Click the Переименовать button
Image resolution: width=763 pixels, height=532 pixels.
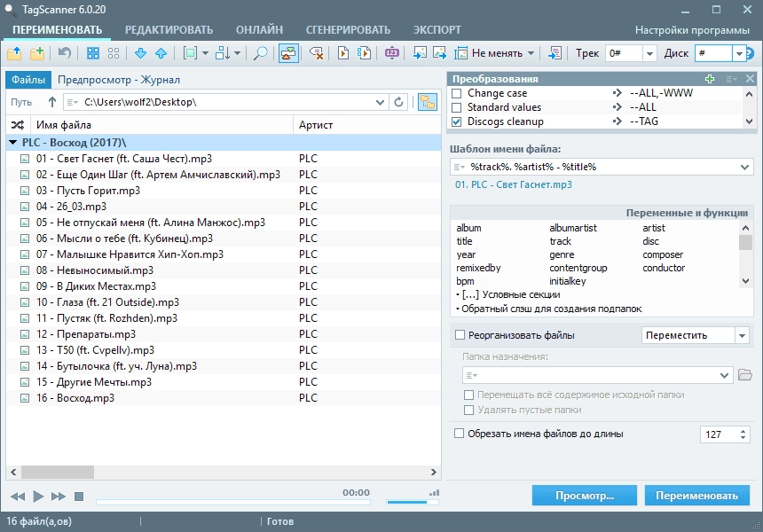pos(696,496)
